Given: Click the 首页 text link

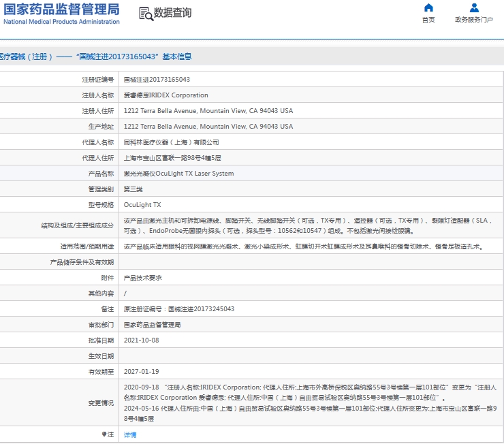Looking at the screenshot, I should click(428, 20).
